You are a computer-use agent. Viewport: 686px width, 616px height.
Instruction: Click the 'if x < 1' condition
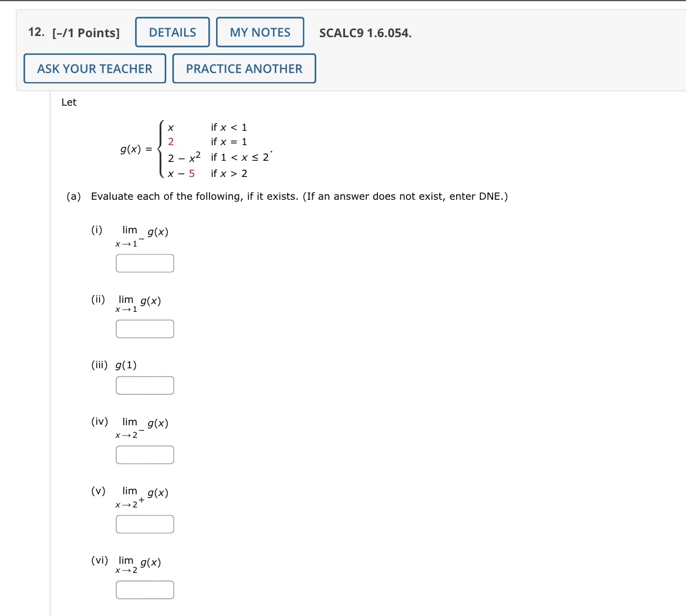pyautogui.click(x=229, y=127)
